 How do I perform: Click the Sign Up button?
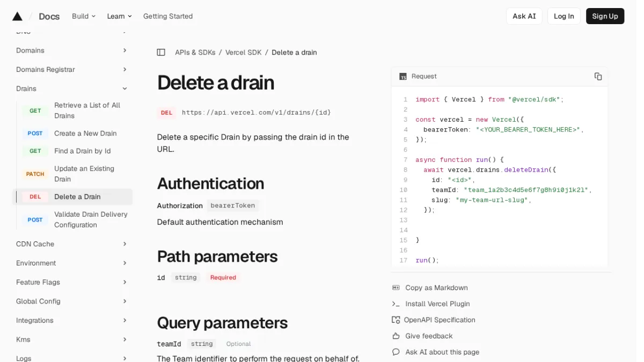tap(605, 16)
